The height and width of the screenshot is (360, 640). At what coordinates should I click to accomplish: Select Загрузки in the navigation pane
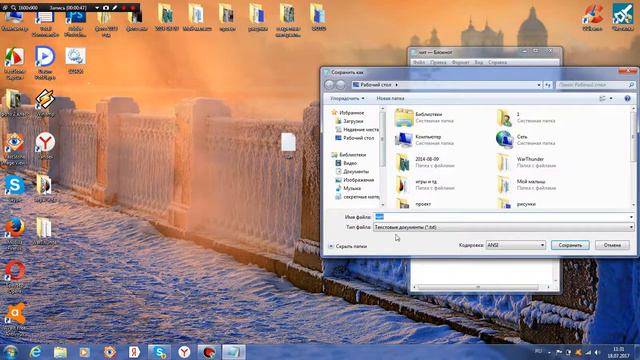(349, 121)
